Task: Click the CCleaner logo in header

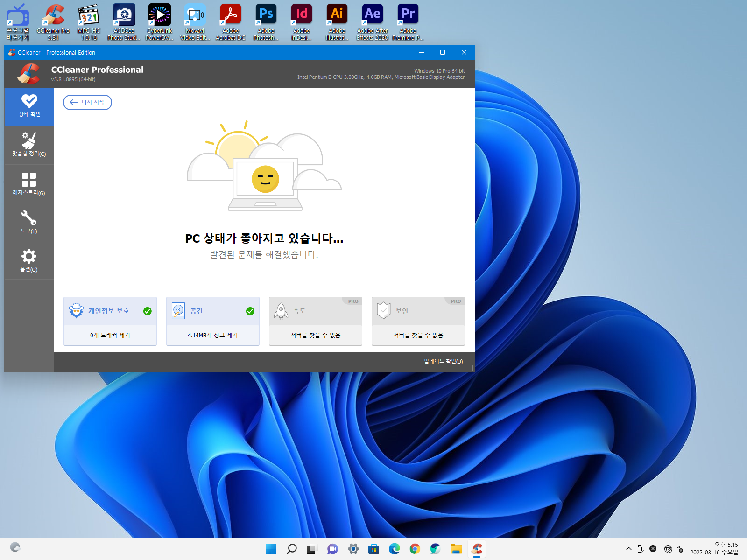Action: [29, 74]
